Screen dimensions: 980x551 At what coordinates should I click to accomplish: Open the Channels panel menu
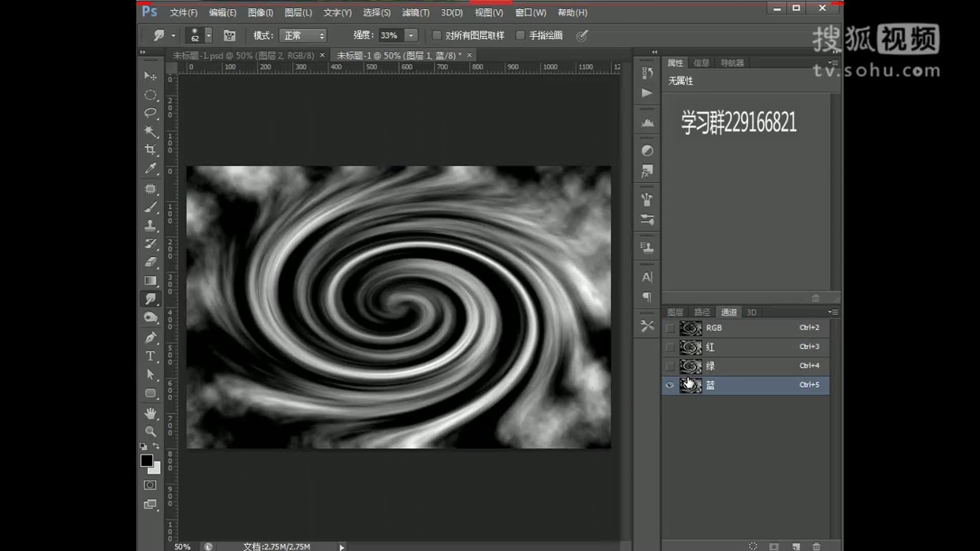click(x=834, y=312)
